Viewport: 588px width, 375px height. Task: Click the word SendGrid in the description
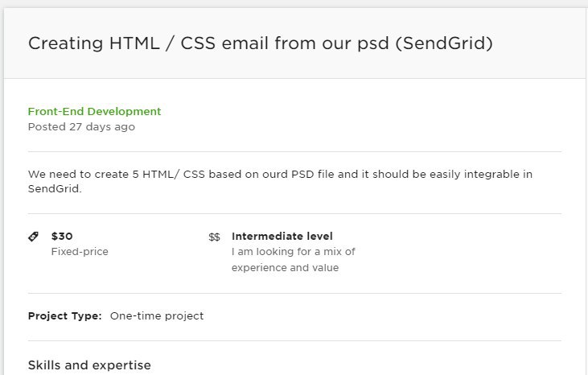(55, 188)
